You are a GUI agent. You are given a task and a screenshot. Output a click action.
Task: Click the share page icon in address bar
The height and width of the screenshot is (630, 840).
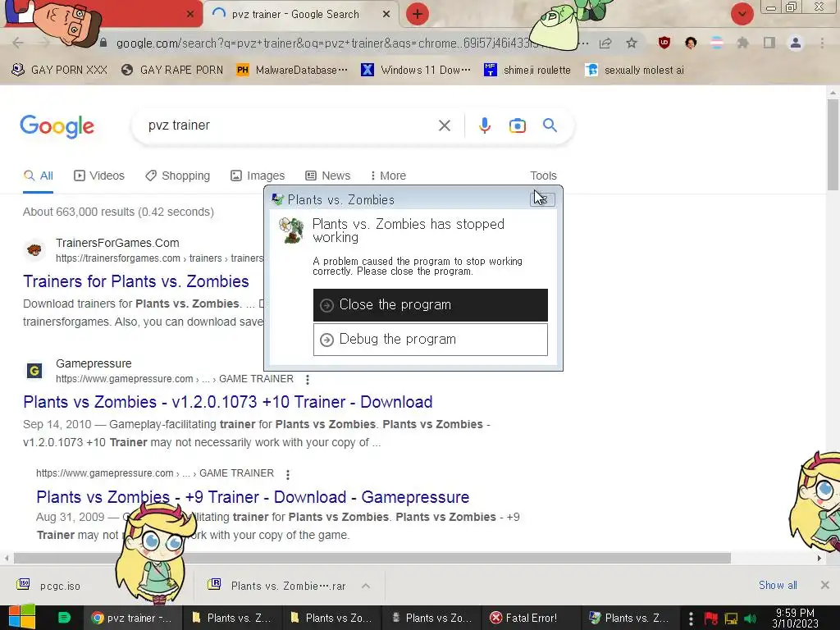[605, 43]
